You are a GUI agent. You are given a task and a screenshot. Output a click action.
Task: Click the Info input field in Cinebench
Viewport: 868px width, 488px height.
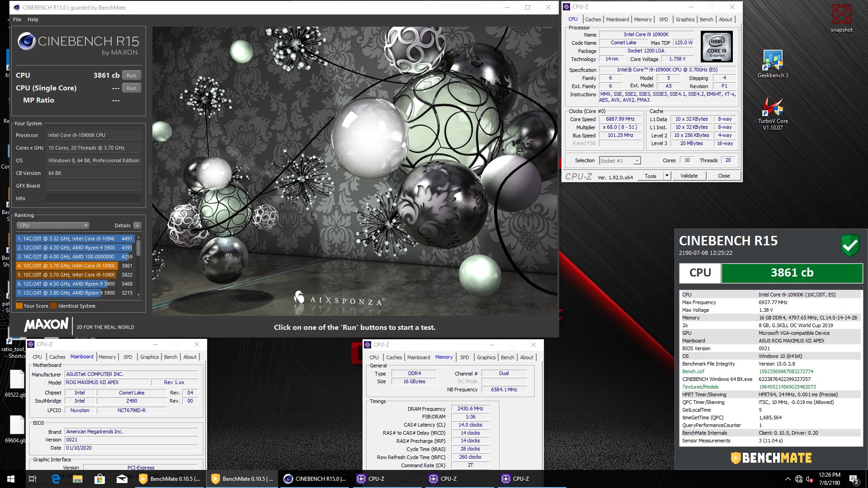click(x=94, y=198)
